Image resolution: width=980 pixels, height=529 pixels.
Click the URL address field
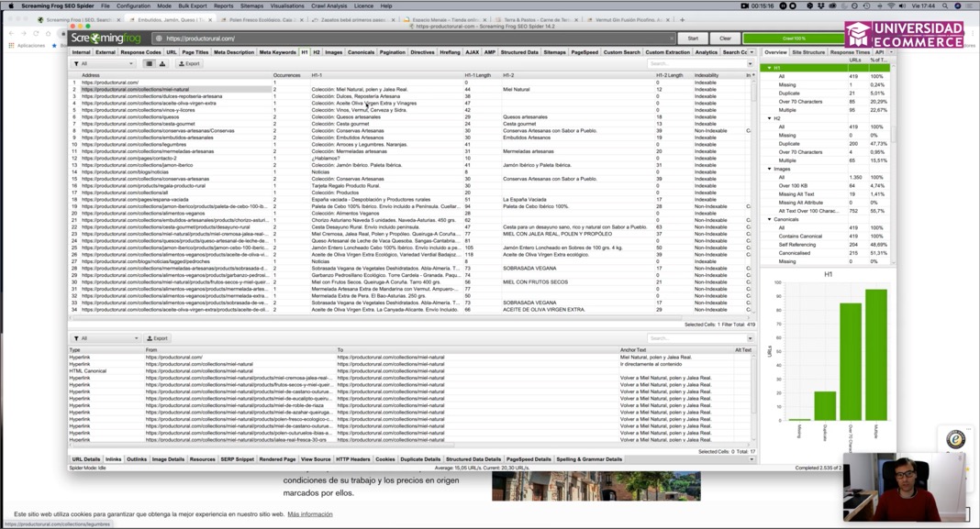pyautogui.click(x=416, y=39)
